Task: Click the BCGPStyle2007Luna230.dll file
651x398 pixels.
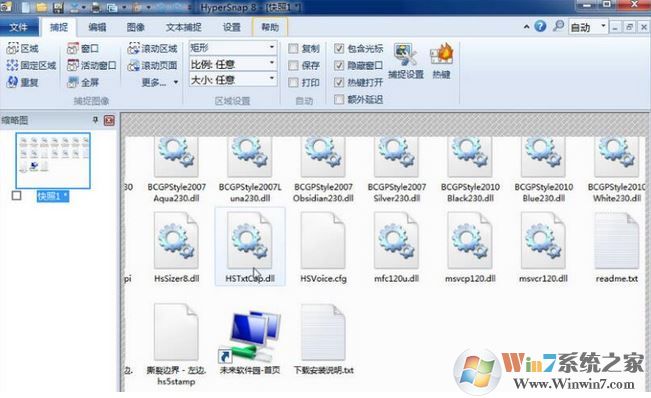Action: (x=250, y=170)
